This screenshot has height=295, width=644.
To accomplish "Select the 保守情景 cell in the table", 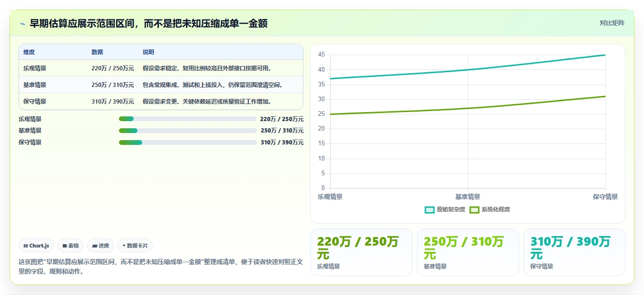I will (x=35, y=102).
